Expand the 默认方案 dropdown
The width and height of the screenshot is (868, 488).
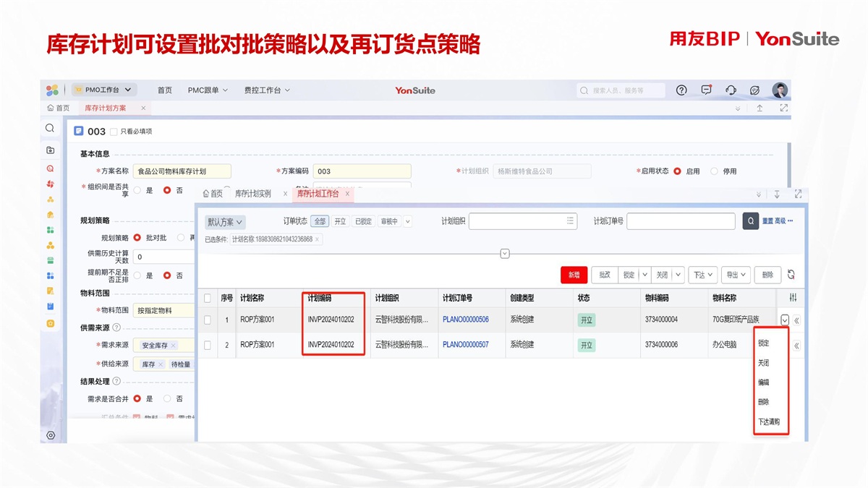click(x=225, y=222)
